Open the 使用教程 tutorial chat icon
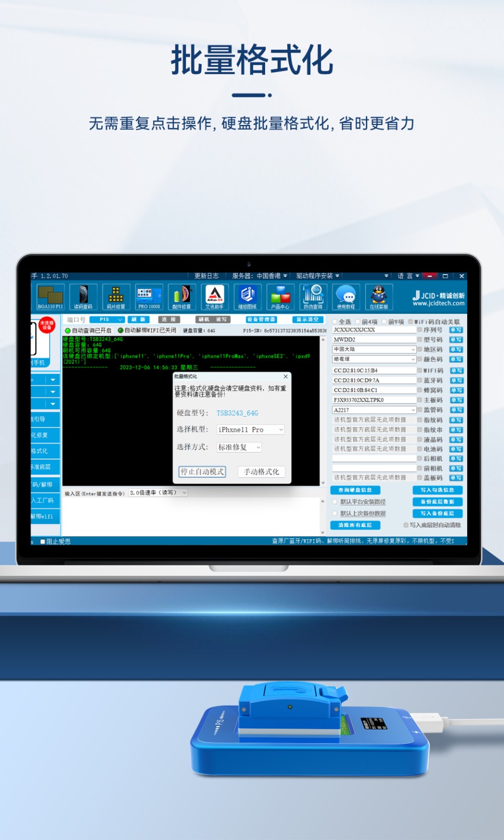This screenshot has width=504, height=840. pos(345,297)
